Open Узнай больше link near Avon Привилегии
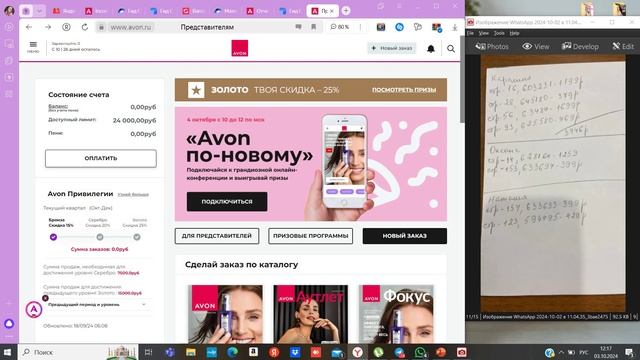Image resolution: width=640 pixels, height=360 pixels. [x=133, y=195]
